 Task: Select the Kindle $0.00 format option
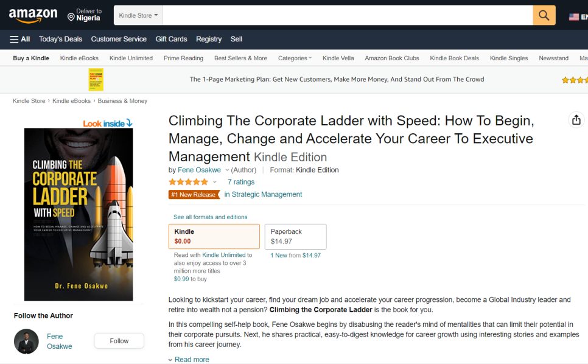point(214,236)
